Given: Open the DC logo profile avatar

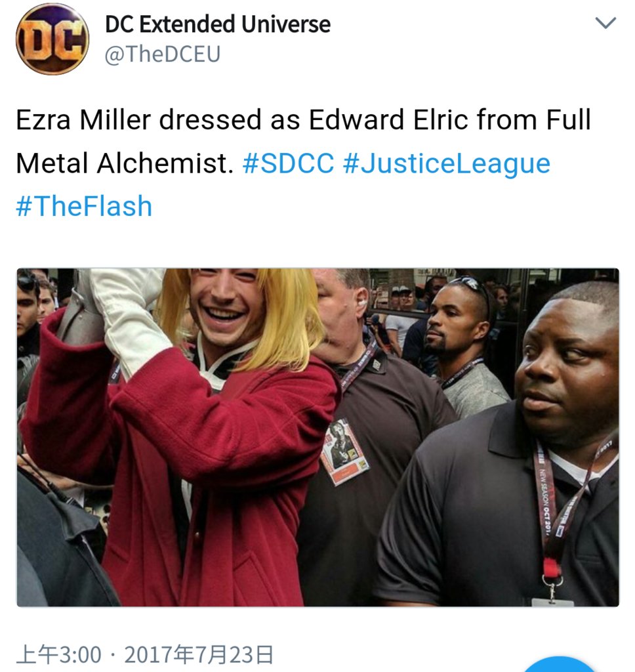Looking at the screenshot, I should [x=52, y=39].
